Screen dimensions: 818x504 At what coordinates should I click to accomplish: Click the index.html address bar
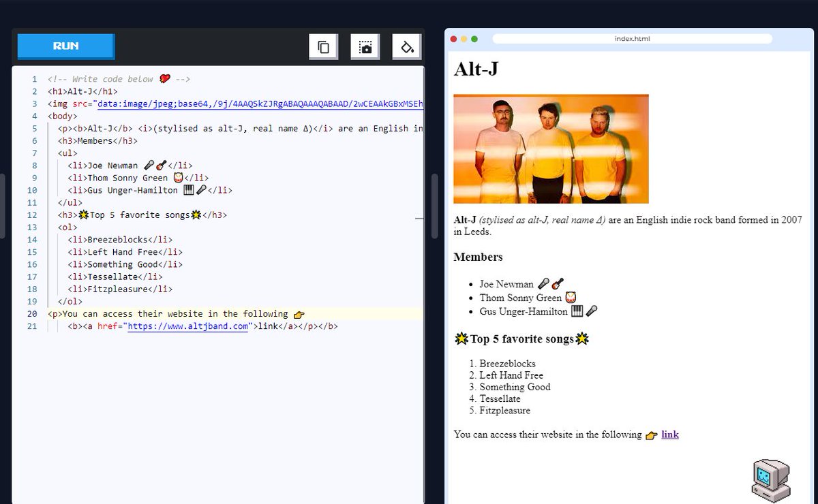pos(632,39)
